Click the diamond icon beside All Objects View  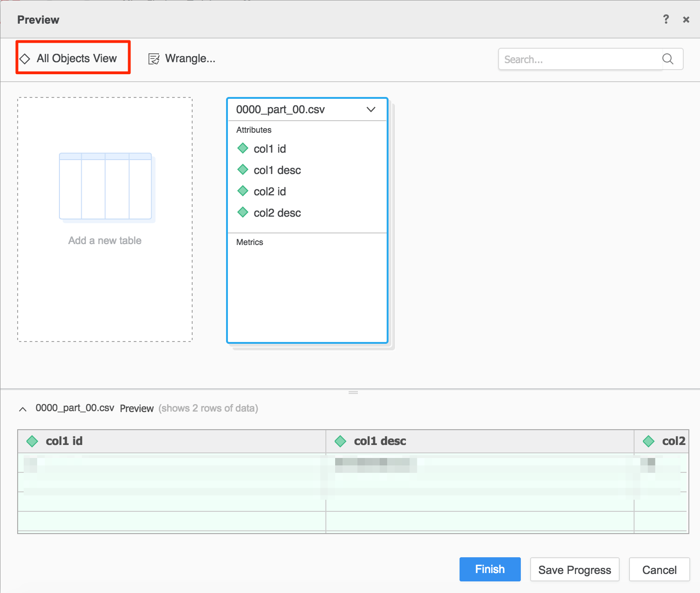25,59
